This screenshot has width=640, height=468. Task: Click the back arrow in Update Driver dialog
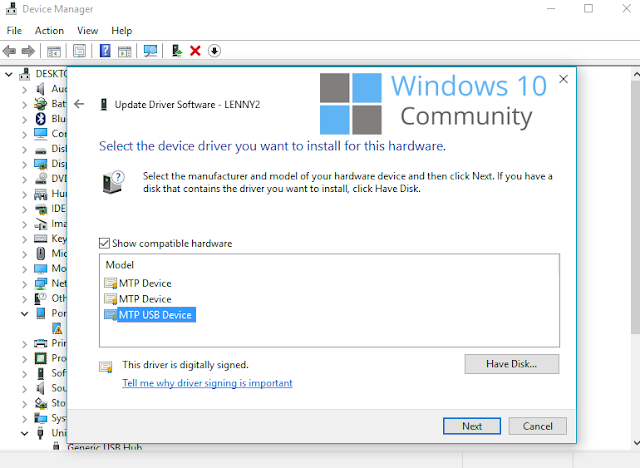[79, 104]
